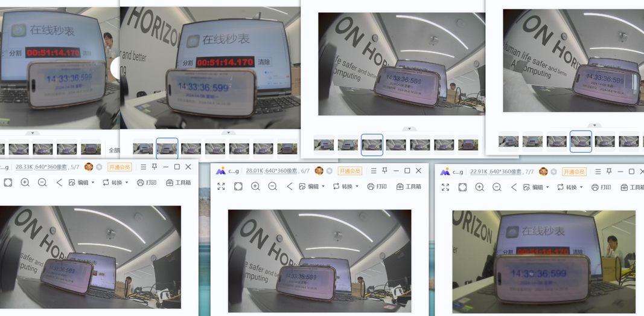
Task: Open hamburger menu in the 7/7 window
Action: [598, 172]
